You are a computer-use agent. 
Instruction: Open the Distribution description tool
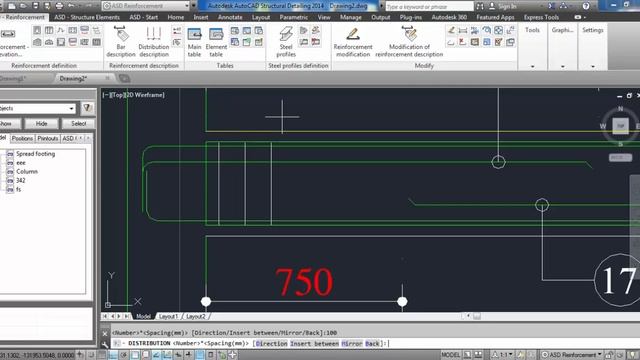point(153,41)
